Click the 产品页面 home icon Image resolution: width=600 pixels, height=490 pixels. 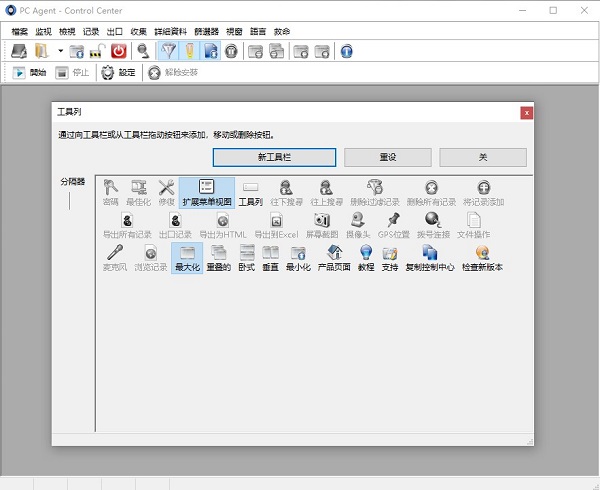[x=336, y=258]
